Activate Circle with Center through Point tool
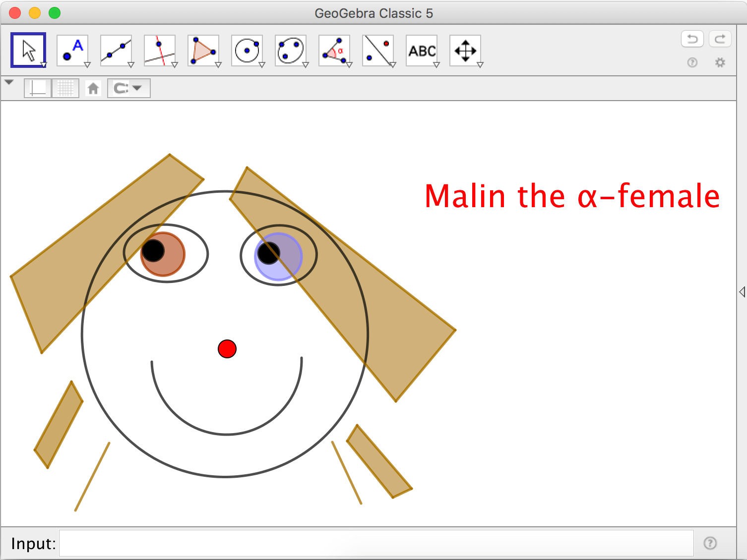Image resolution: width=747 pixels, height=560 pixels. click(247, 50)
